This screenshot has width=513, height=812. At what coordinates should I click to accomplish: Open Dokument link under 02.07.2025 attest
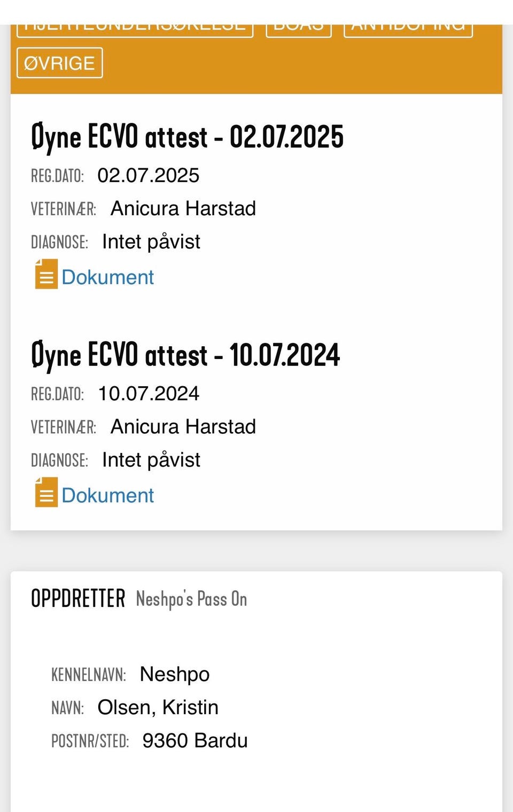tap(107, 277)
